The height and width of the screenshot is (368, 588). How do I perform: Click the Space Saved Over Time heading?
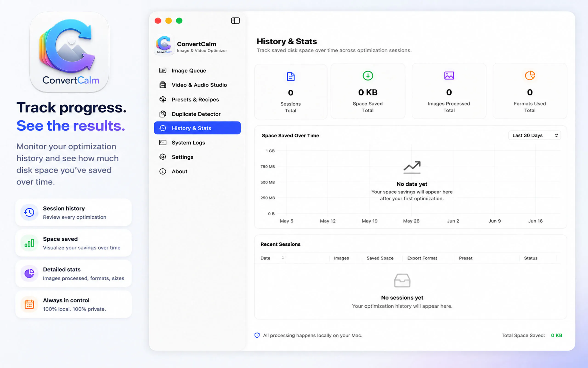[290, 135]
